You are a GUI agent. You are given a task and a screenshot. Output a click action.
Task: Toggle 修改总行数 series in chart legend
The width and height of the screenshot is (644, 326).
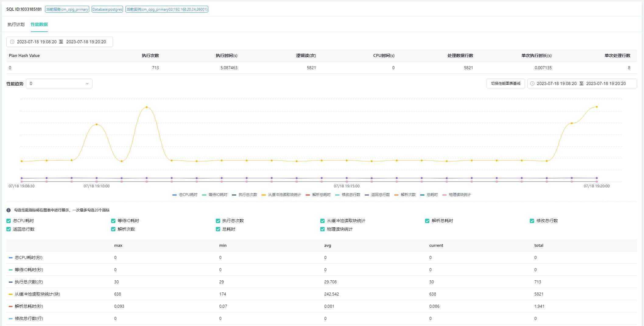click(348, 195)
